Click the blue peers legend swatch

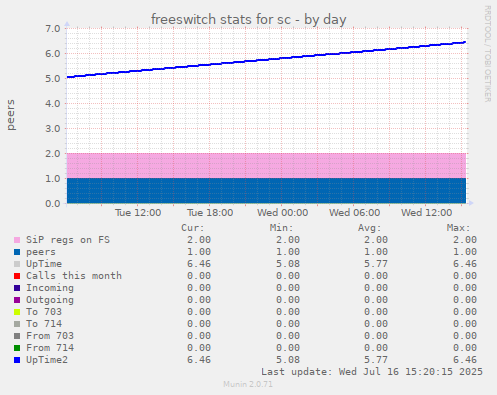click(17, 252)
